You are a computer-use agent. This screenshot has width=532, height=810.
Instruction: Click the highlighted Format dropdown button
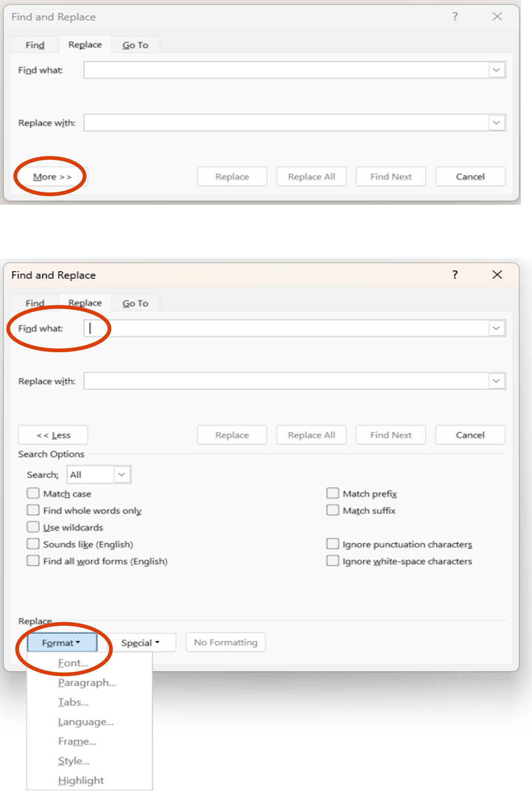point(62,643)
